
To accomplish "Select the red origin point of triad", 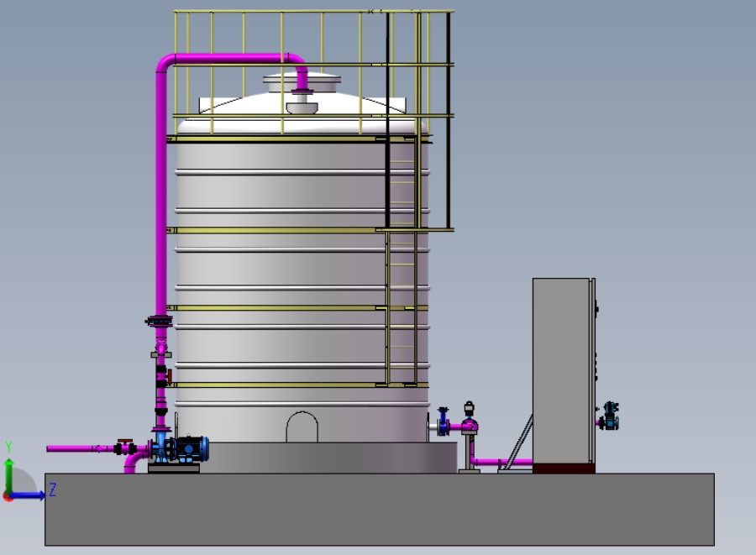I will [8, 497].
